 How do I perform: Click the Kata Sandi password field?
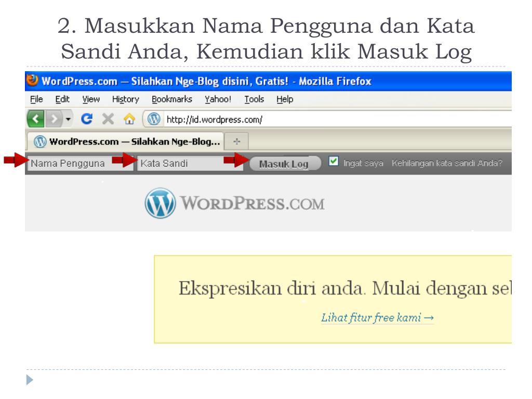coord(190,164)
